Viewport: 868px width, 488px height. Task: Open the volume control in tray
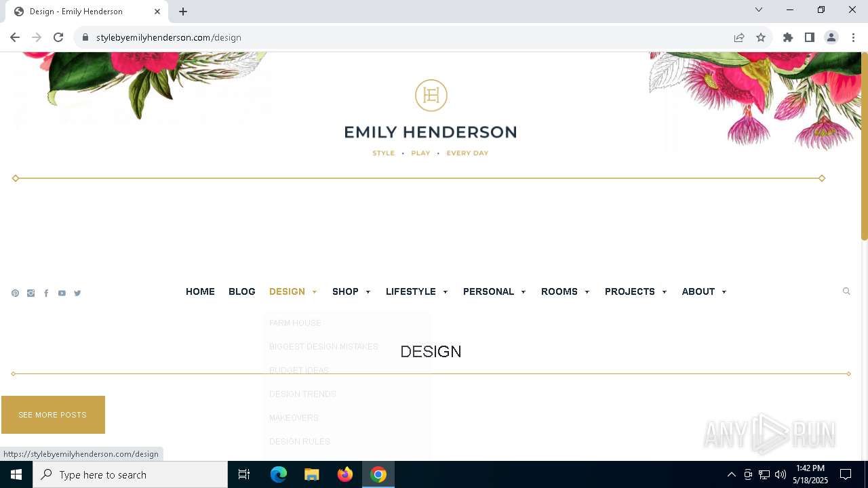point(781,474)
